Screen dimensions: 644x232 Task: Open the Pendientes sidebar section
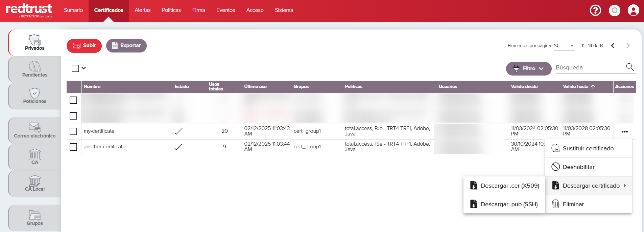point(34,69)
